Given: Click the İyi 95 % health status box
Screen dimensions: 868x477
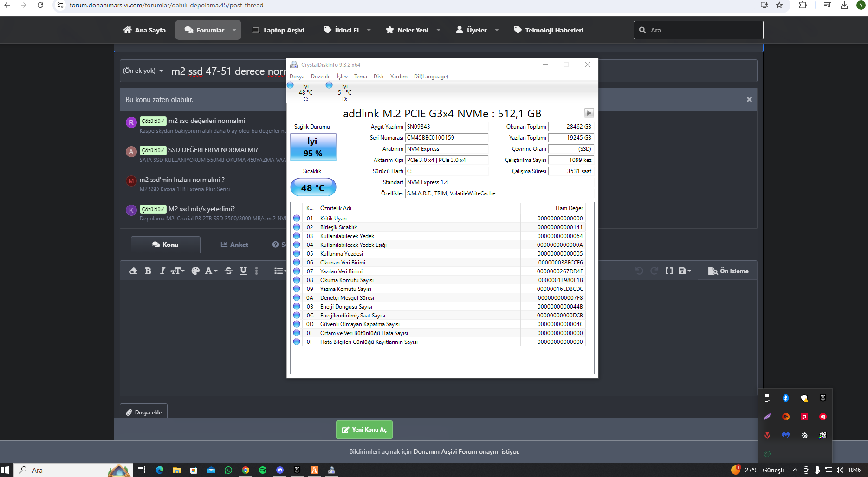Looking at the screenshot, I should pos(313,147).
